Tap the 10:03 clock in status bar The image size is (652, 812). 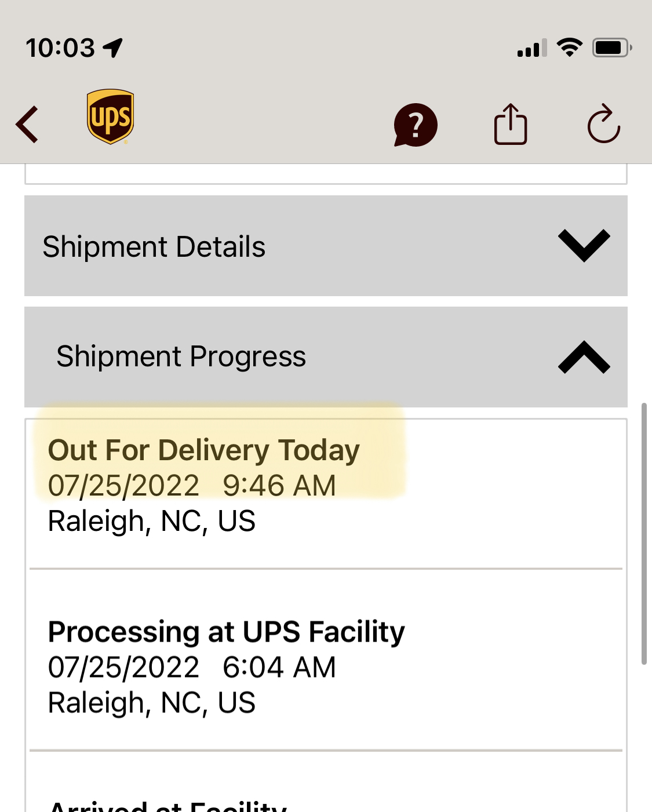[60, 48]
